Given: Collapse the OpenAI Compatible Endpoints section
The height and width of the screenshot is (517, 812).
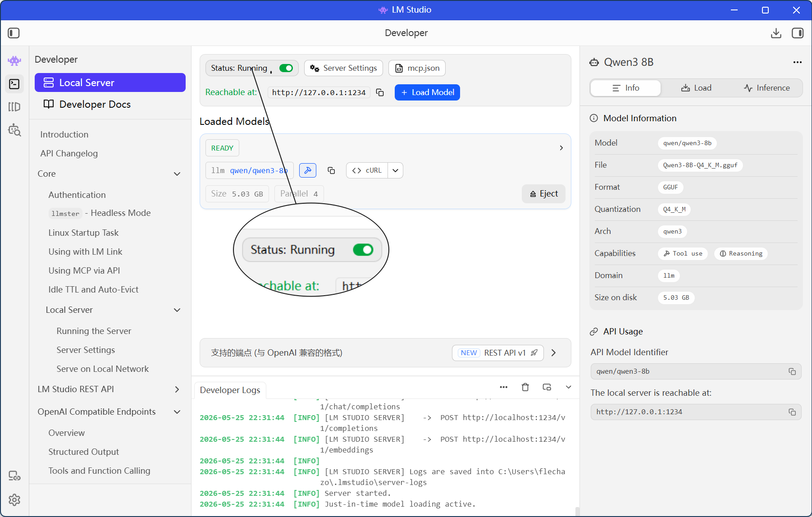Looking at the screenshot, I should (177, 412).
